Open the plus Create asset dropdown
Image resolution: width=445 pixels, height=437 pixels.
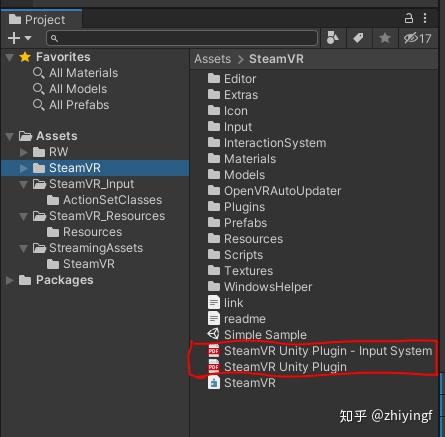[20, 38]
